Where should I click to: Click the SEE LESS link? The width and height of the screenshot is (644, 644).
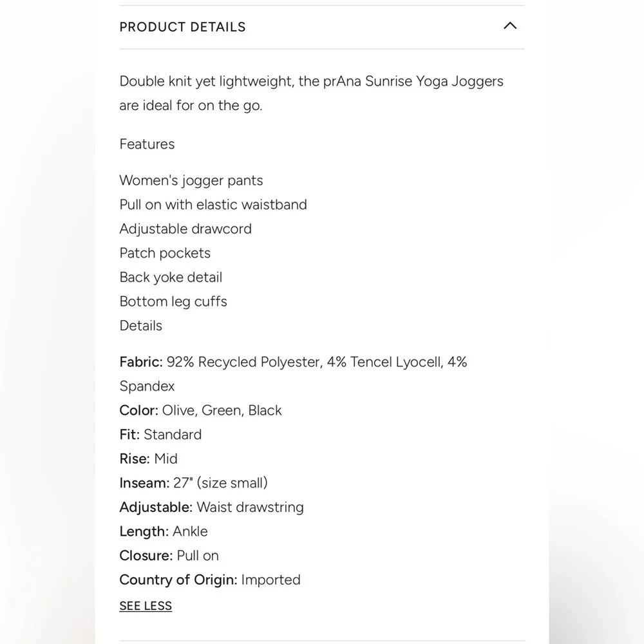(146, 606)
